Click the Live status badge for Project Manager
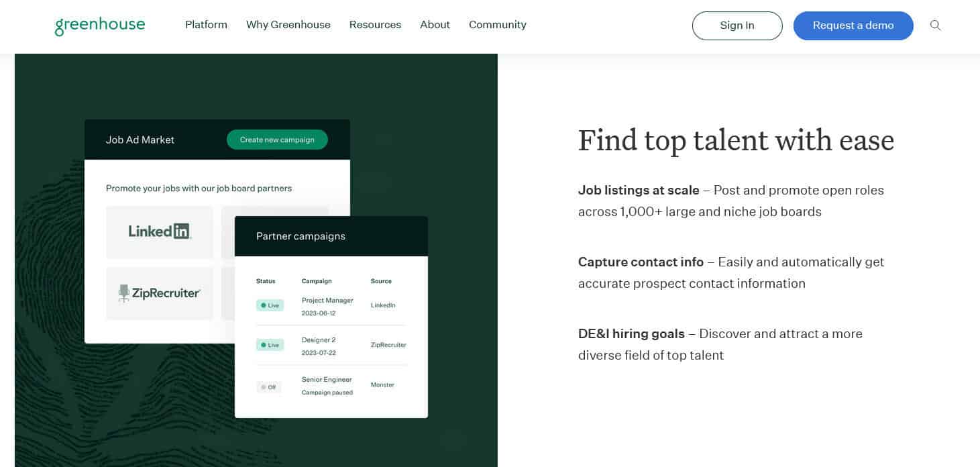This screenshot has height=467, width=980. tap(270, 305)
